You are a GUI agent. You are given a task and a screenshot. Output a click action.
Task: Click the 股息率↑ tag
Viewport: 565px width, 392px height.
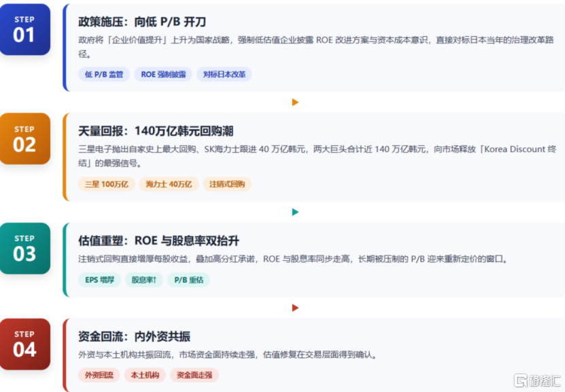tap(144, 280)
